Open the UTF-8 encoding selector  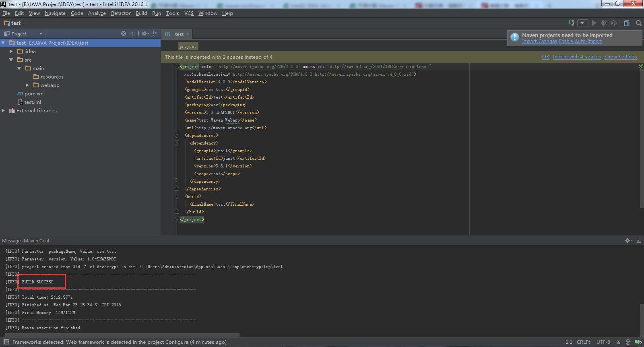pyautogui.click(x=603, y=342)
